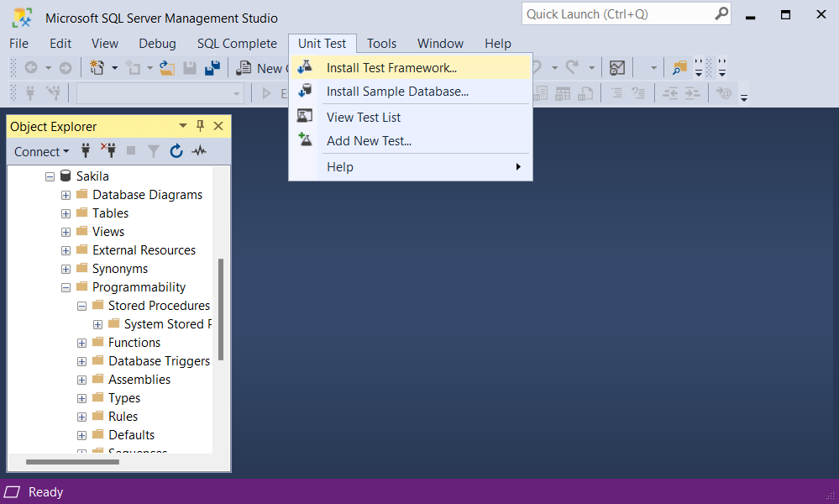Select the External Resources tree item
Screen dimensions: 839x504
pos(144,250)
